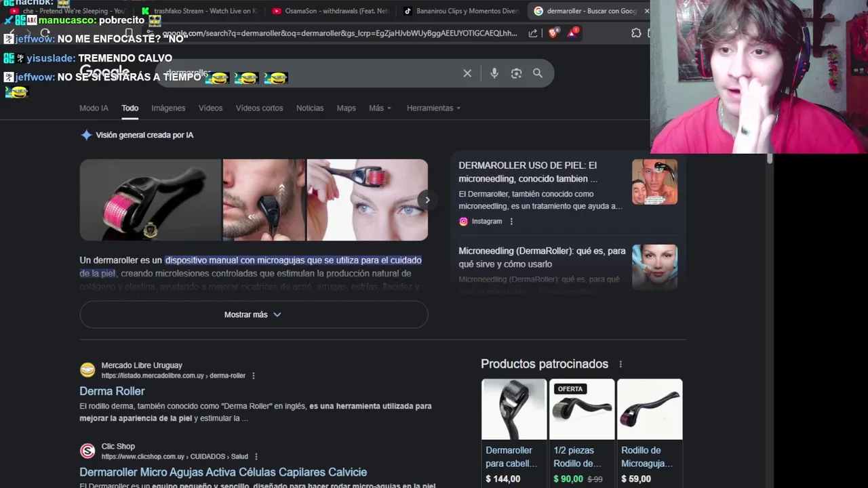Open three-dot menu of Mercado Libre result
The height and width of the screenshot is (488, 868).
click(x=254, y=375)
